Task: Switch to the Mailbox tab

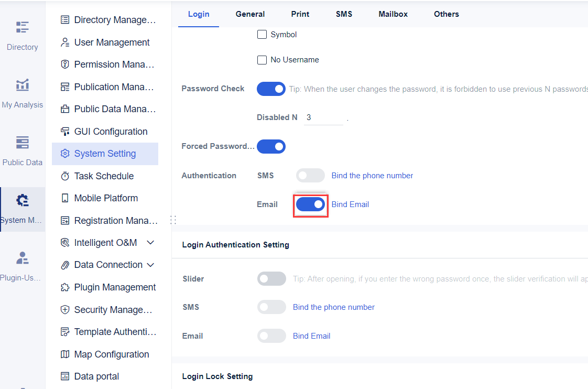Action: (x=393, y=14)
